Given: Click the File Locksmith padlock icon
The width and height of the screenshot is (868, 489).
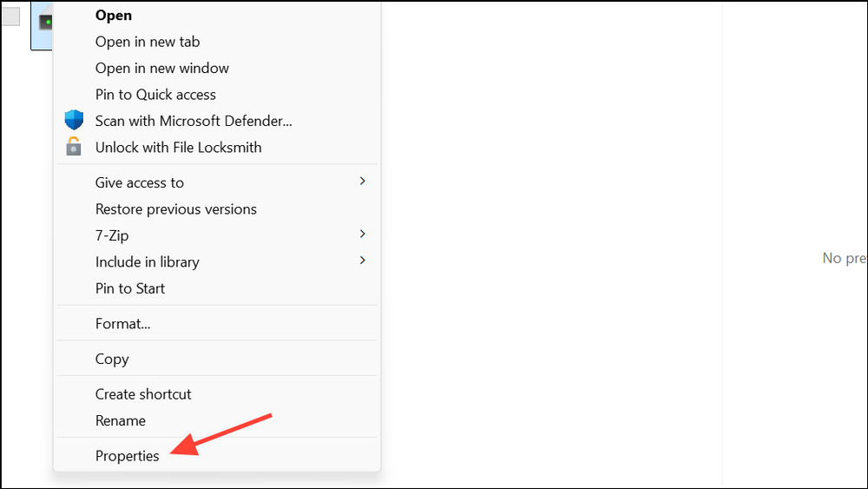Looking at the screenshot, I should pos(74,146).
